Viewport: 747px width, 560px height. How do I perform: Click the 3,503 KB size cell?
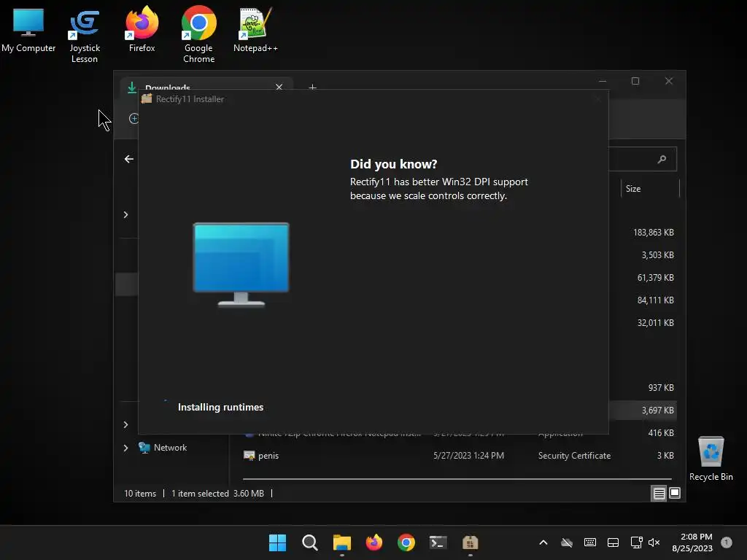click(657, 254)
